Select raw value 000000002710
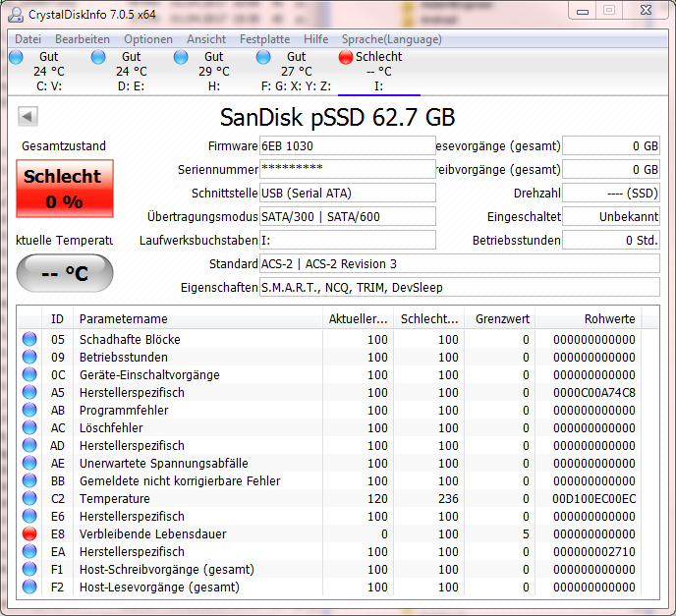This screenshot has width=676, height=616. (594, 552)
